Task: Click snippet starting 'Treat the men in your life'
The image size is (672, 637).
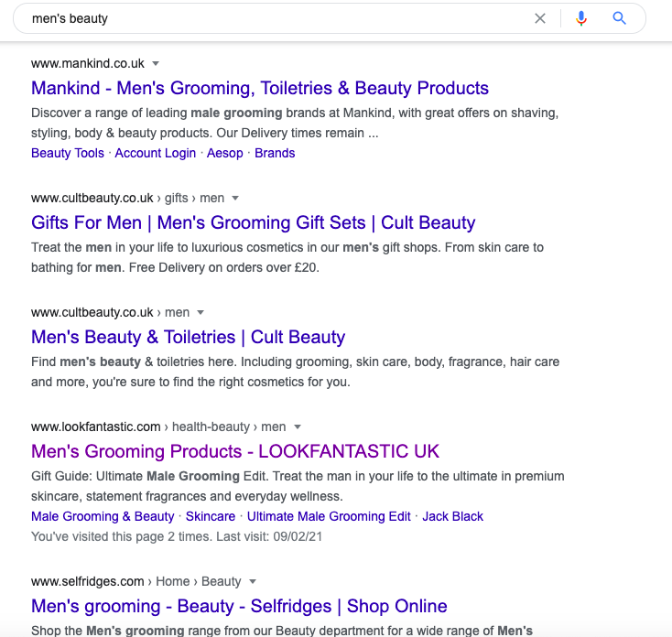Action: coord(287,257)
